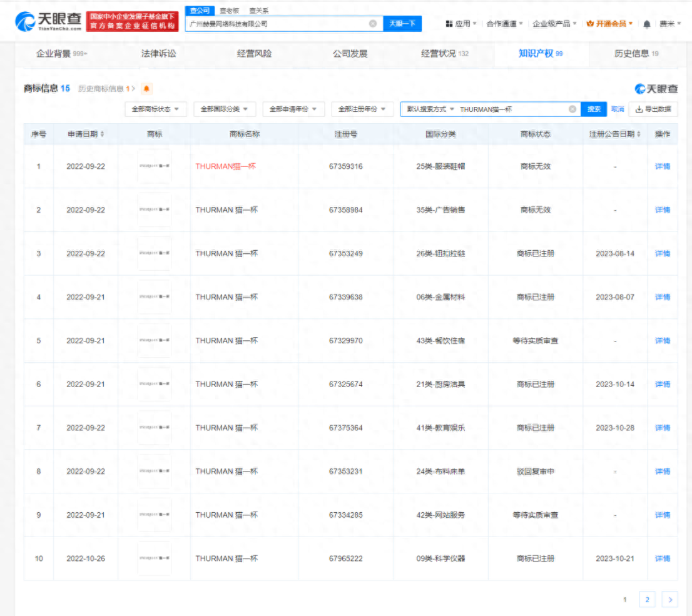The width and height of the screenshot is (692, 616).
Task: Click page 1 in pagination
Action: [x=624, y=599]
